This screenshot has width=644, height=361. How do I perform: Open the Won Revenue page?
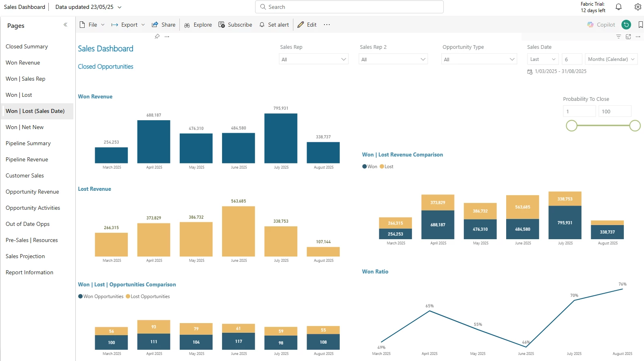(37, 63)
